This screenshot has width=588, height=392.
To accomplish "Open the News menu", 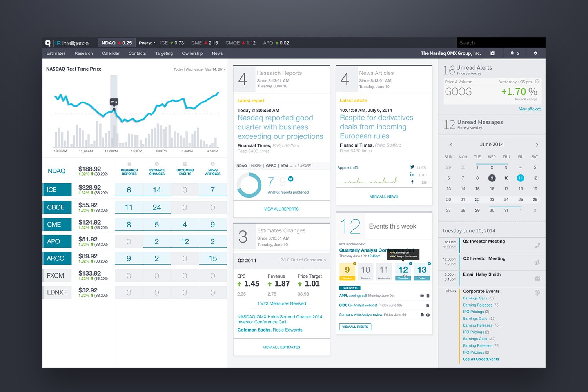I will tap(217, 53).
